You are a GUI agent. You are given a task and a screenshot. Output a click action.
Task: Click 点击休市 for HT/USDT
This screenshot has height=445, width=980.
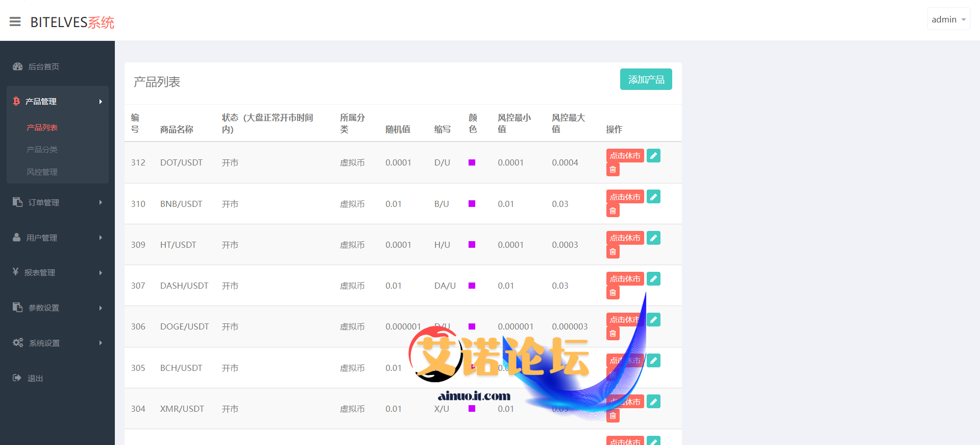625,238
